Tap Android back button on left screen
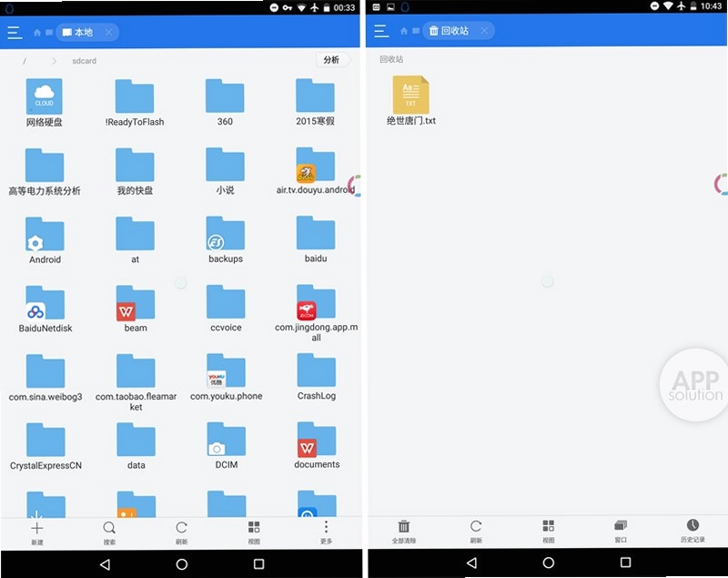The width and height of the screenshot is (728, 578). [105, 564]
